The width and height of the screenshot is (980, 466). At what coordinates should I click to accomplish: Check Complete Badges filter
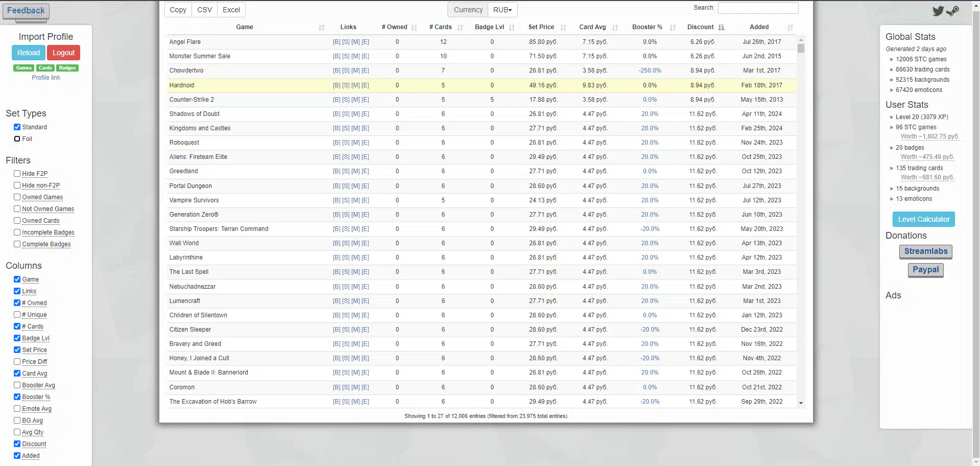[17, 244]
